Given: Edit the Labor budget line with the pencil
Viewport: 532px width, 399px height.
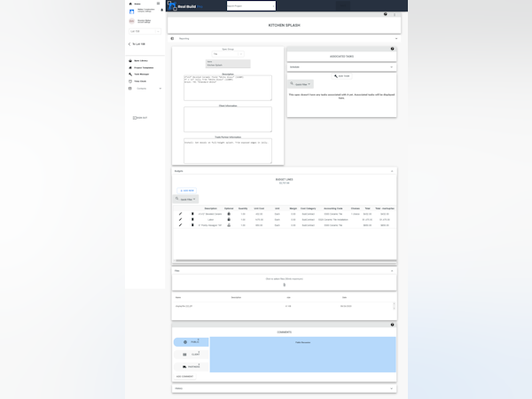Looking at the screenshot, I should pyautogui.click(x=181, y=220).
